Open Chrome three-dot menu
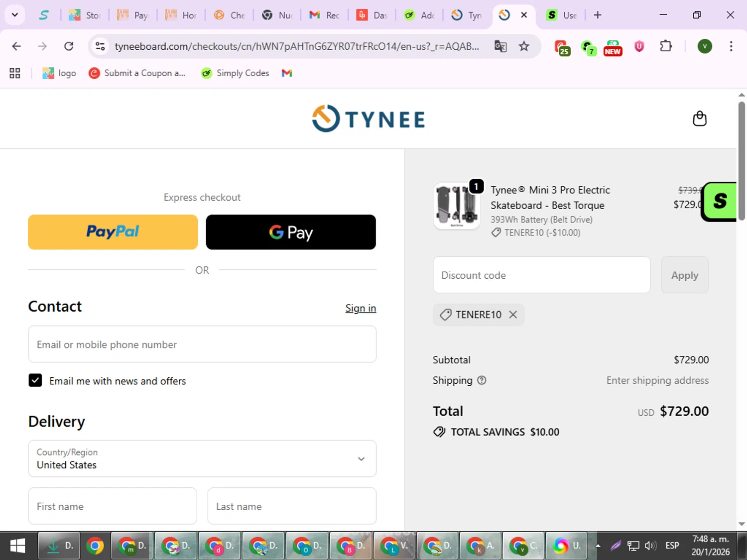Image resolution: width=747 pixels, height=560 pixels. [731, 46]
